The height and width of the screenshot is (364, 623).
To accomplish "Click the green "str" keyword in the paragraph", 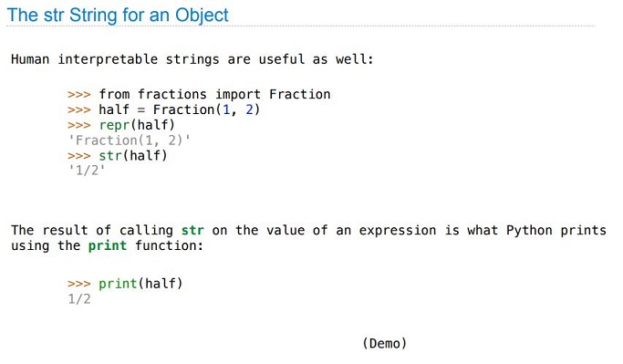I will click(192, 230).
